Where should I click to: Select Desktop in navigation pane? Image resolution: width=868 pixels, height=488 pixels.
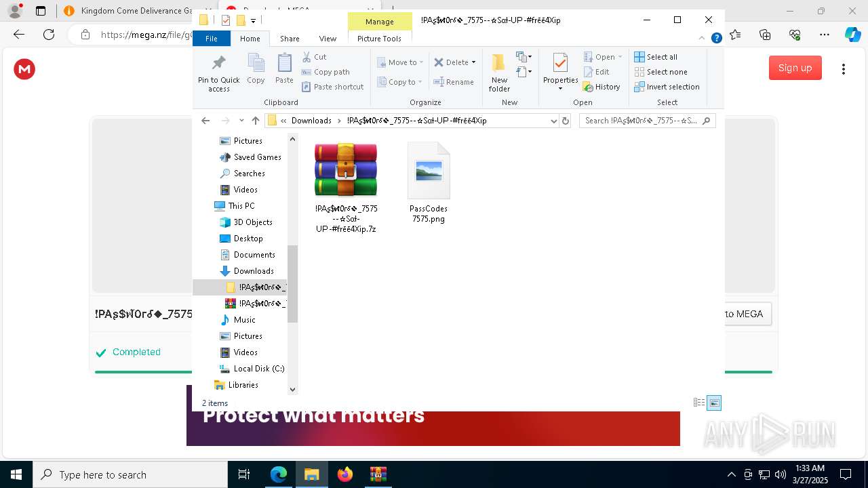248,239
